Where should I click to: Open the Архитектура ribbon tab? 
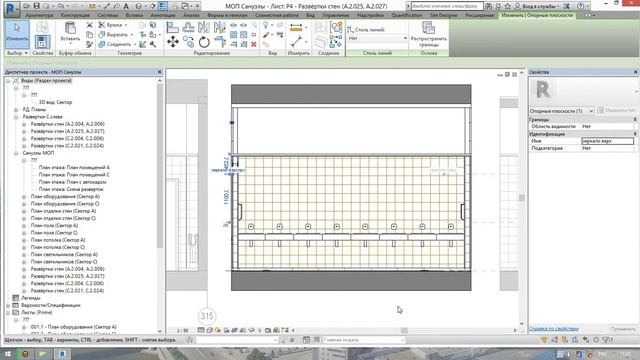click(x=39, y=15)
